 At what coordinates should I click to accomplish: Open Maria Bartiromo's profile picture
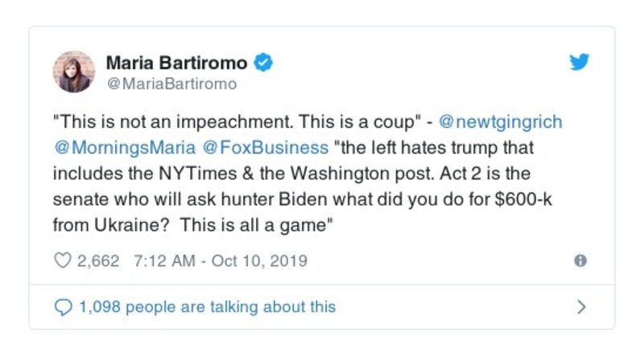tap(74, 72)
